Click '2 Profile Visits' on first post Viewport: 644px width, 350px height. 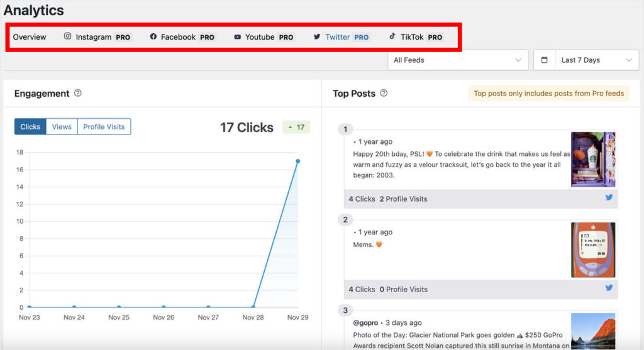point(403,199)
